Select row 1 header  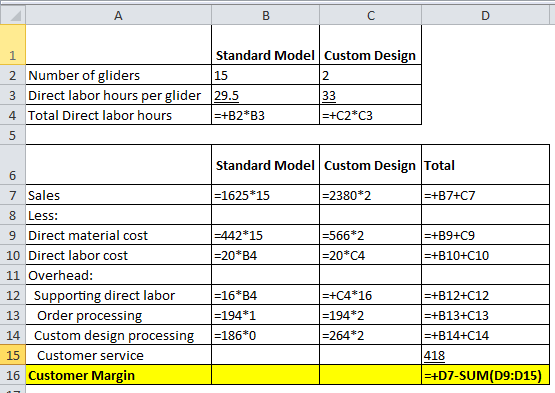click(x=13, y=45)
